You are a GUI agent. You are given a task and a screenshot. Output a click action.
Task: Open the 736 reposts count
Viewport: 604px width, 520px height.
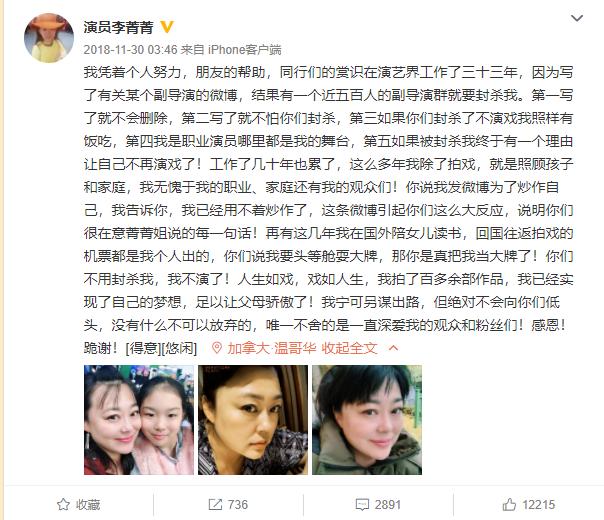(x=238, y=505)
